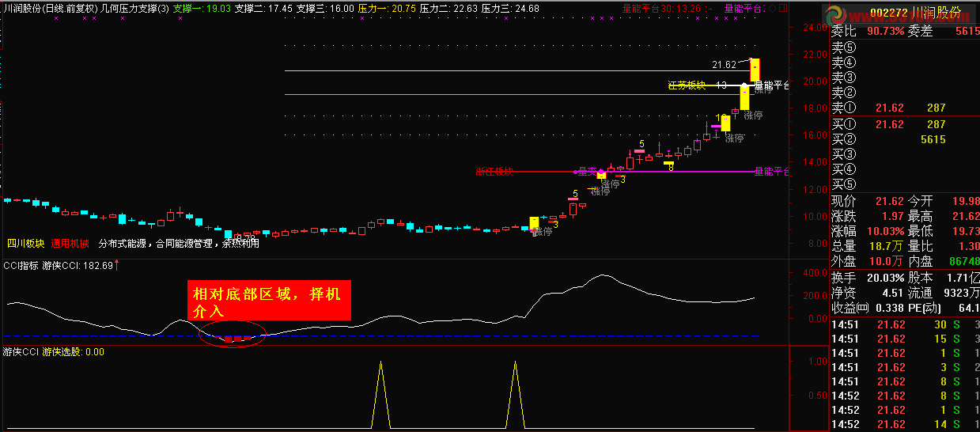Click the 股本 1.71亿 value
The height and width of the screenshot is (432, 980).
964,278
